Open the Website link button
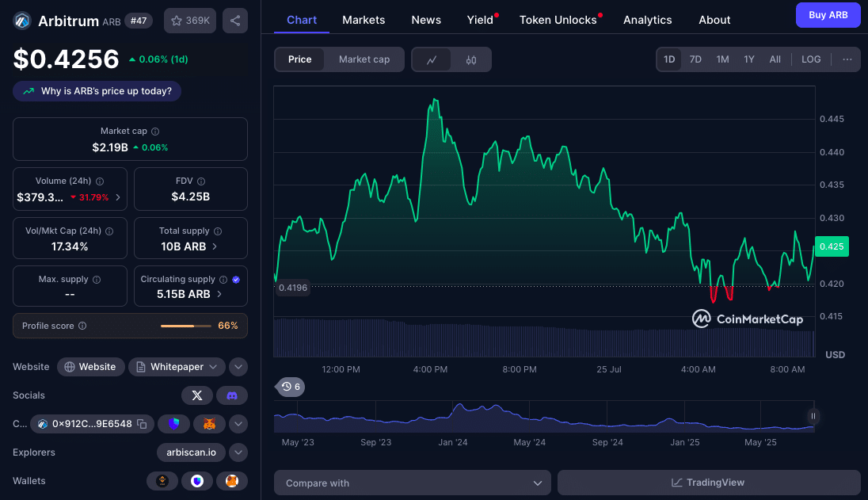Image resolution: width=868 pixels, height=500 pixels. coord(91,367)
